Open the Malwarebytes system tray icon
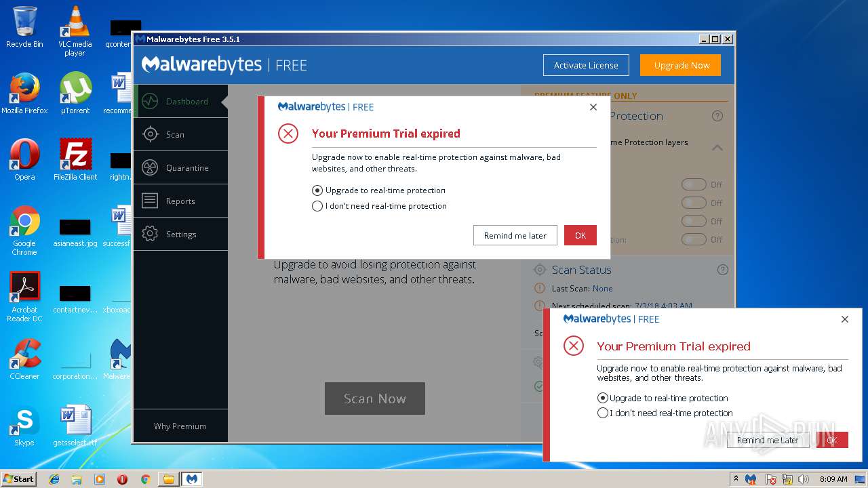868x488 pixels. (x=751, y=479)
